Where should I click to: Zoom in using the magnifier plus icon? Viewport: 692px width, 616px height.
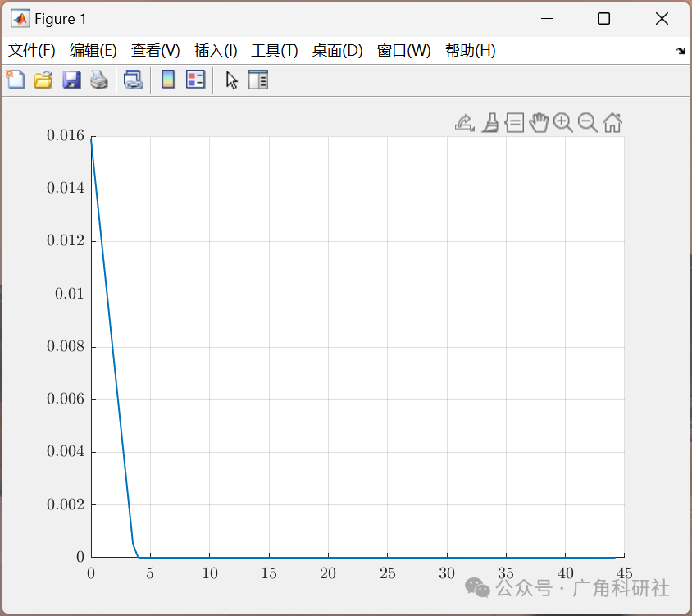(x=562, y=122)
